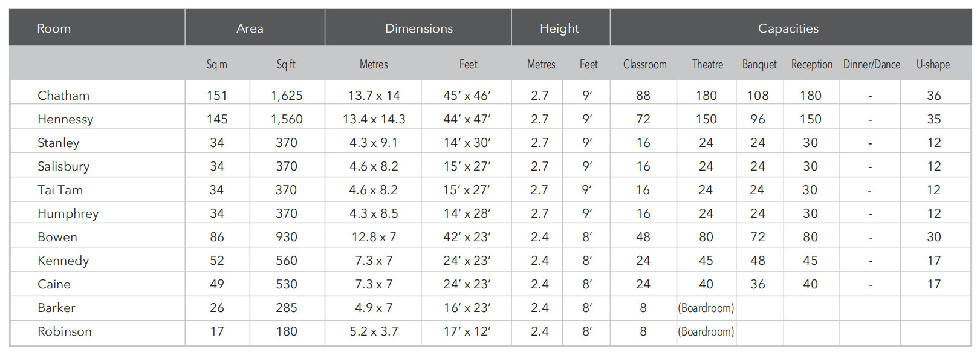This screenshot has width=980, height=355.
Task: Select the Chatham room name
Action: 63,96
